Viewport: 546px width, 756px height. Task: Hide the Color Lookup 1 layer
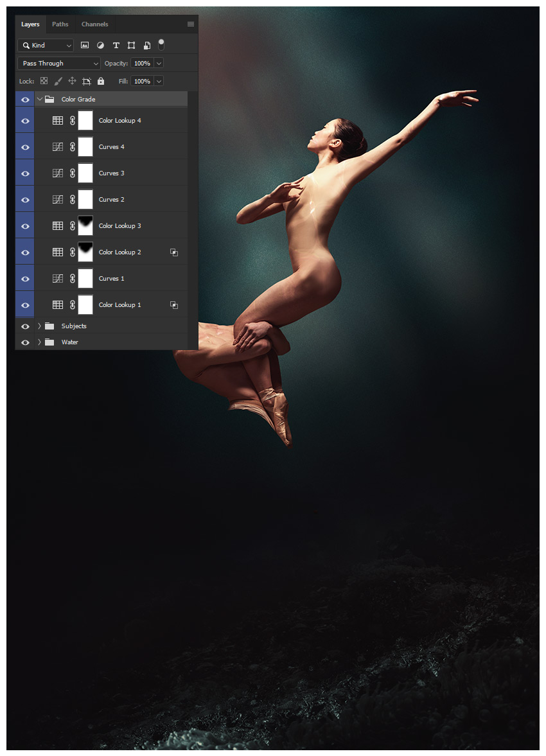point(25,305)
